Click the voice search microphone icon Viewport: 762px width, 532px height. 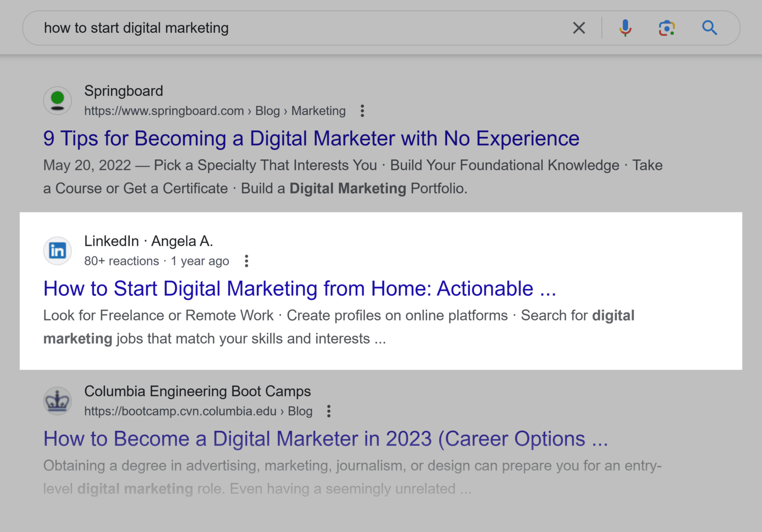[625, 28]
